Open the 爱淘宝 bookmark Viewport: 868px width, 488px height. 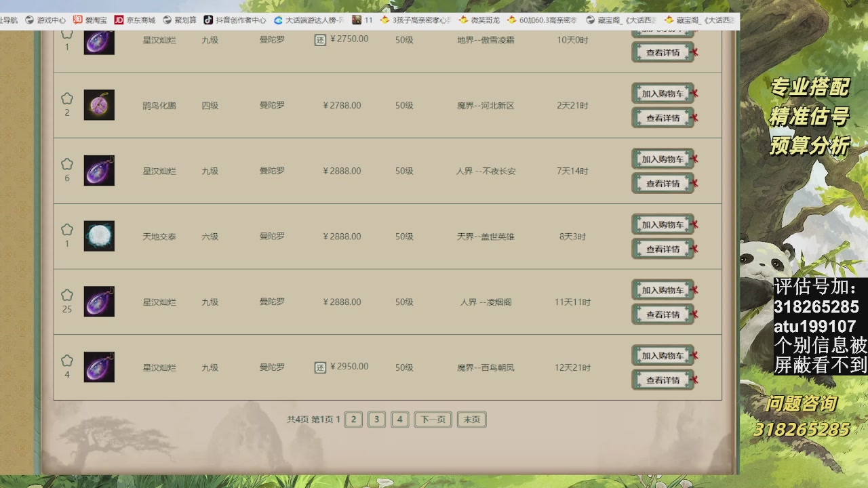tap(90, 20)
